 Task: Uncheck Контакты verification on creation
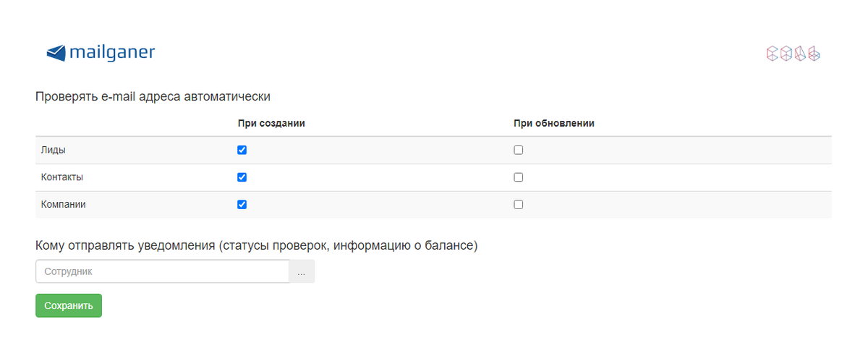(242, 177)
